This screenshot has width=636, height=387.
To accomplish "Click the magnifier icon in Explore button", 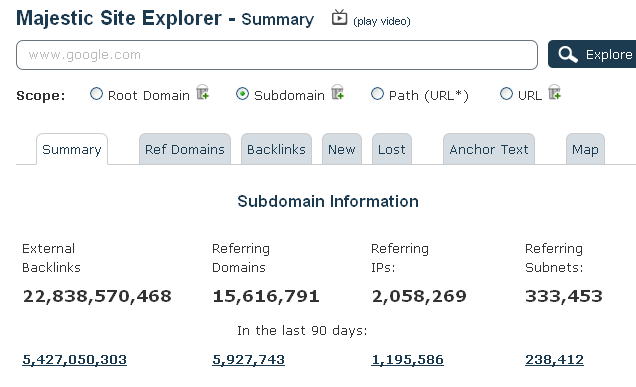I will point(568,54).
